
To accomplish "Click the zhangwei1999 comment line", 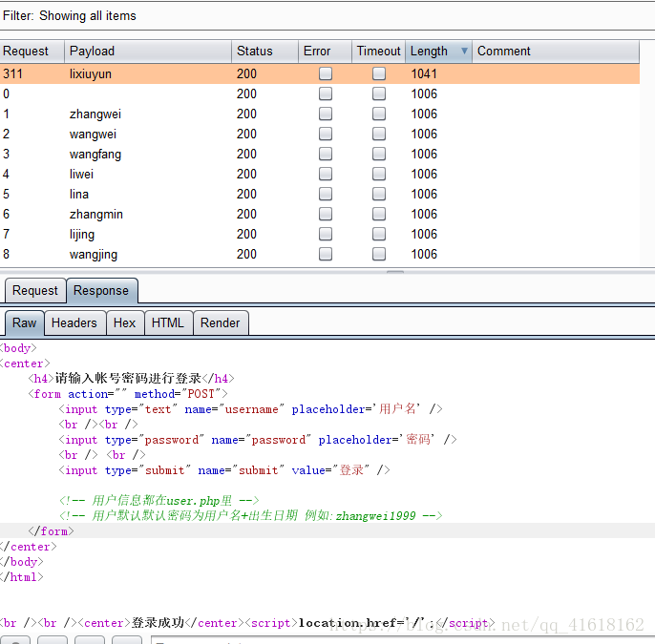I will [x=250, y=516].
